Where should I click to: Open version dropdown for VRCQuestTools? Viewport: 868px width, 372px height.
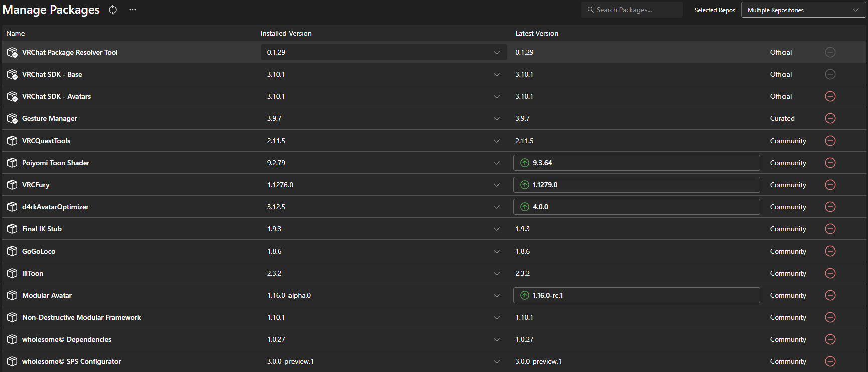[x=384, y=141]
